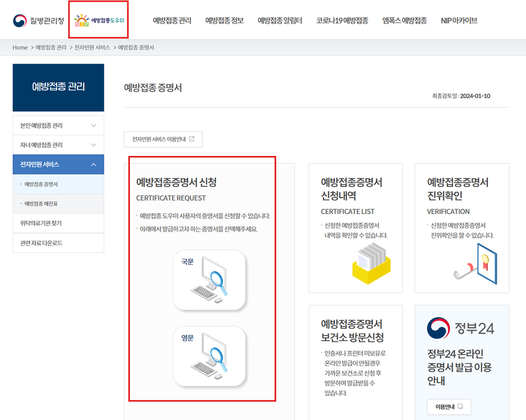Click the new window icon on 이용안내 button
This screenshot has height=420, width=526.
click(460, 406)
